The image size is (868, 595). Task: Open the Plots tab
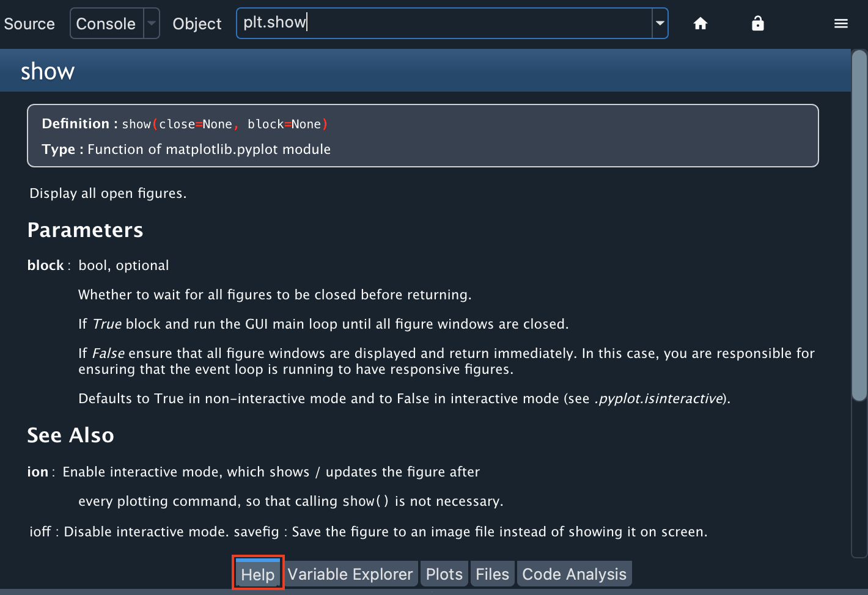point(444,574)
